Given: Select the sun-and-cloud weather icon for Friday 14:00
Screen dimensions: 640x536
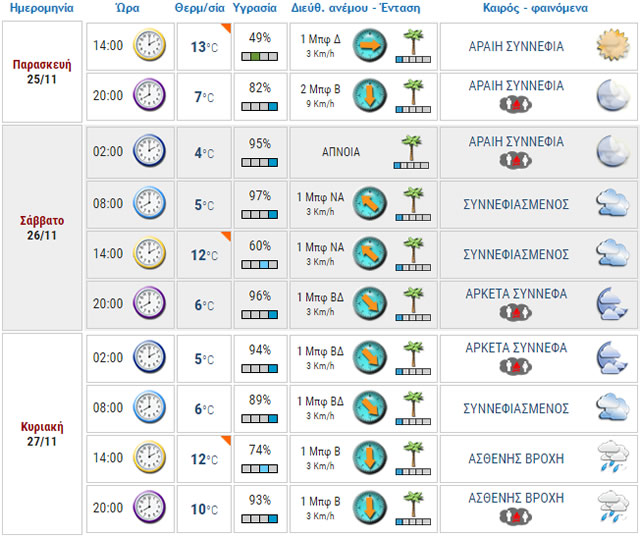Looking at the screenshot, I should [609, 46].
